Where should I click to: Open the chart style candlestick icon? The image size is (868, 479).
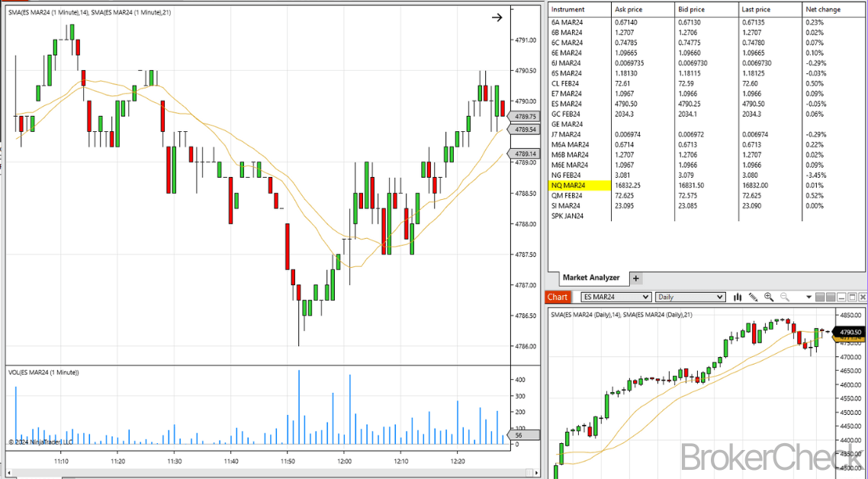tap(738, 297)
